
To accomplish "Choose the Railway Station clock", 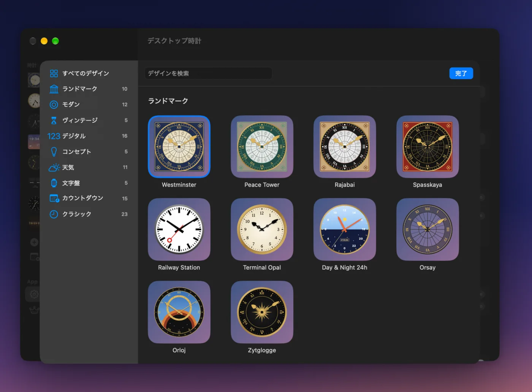I will [179, 229].
